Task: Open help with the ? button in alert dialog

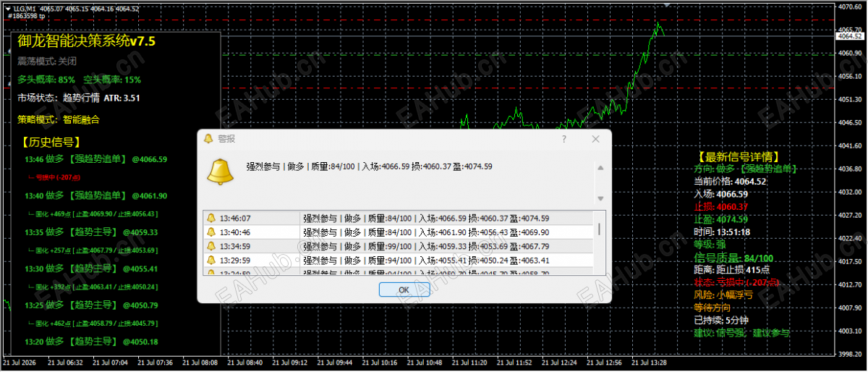Action: pyautogui.click(x=564, y=139)
